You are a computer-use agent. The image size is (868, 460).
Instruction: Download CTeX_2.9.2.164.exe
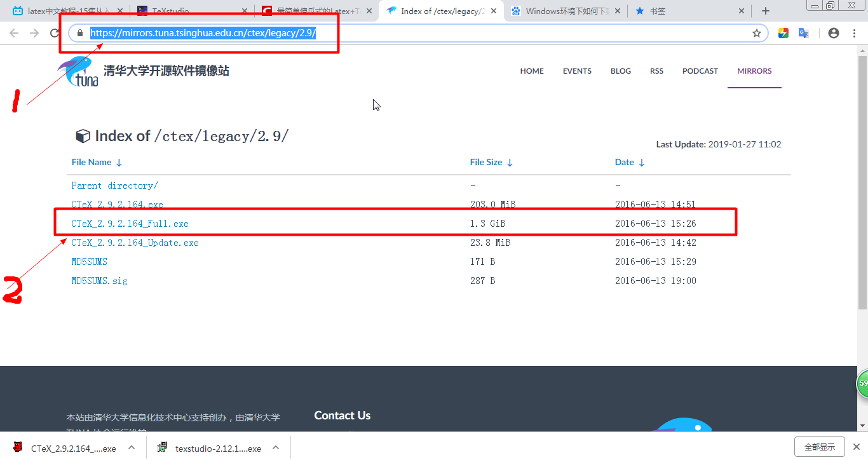tap(117, 205)
